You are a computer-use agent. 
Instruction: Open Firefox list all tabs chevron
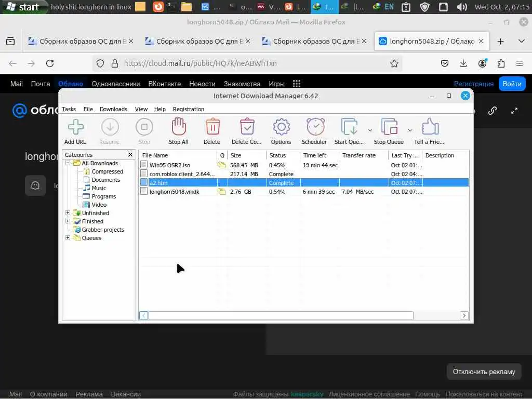[x=522, y=41]
